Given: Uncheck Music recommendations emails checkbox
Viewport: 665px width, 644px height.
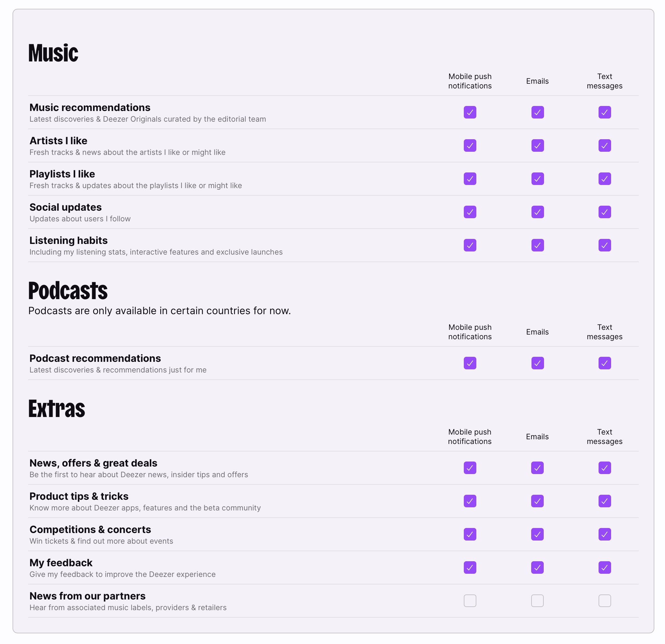Looking at the screenshot, I should tap(537, 112).
